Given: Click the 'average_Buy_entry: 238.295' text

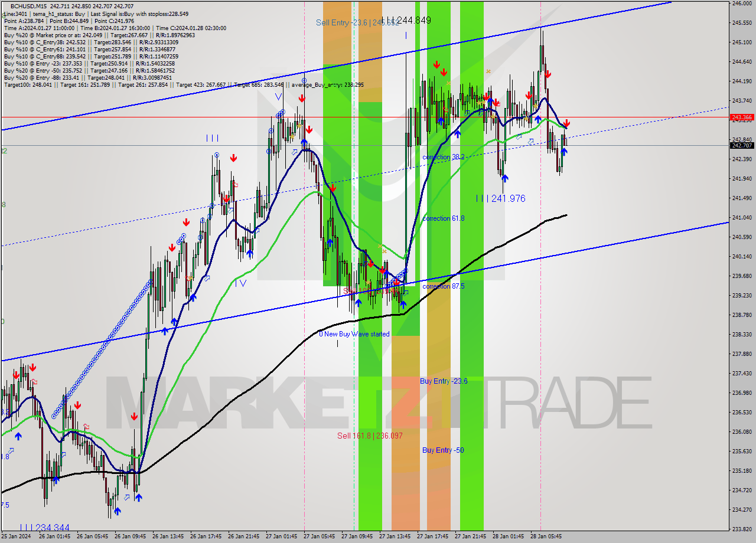Looking at the screenshot, I should (x=328, y=85).
